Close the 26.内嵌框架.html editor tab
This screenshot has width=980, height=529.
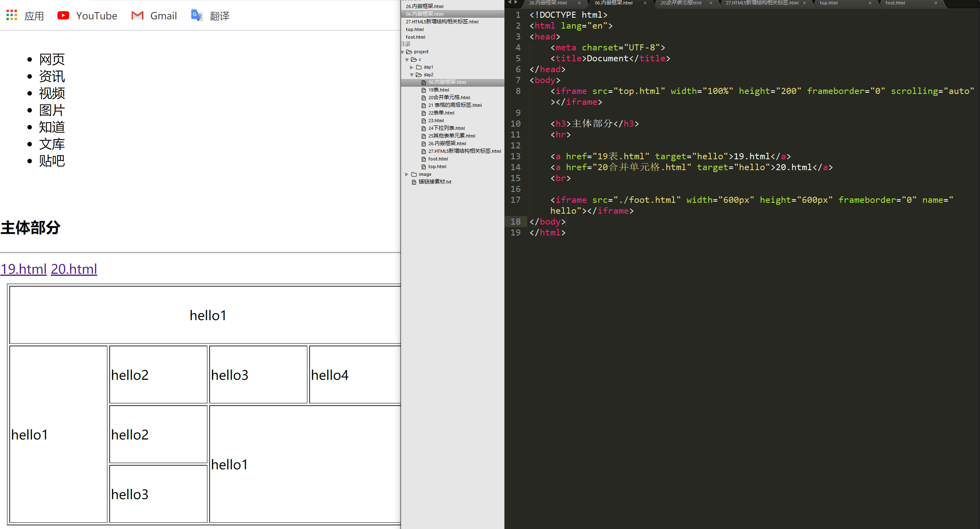click(579, 3)
